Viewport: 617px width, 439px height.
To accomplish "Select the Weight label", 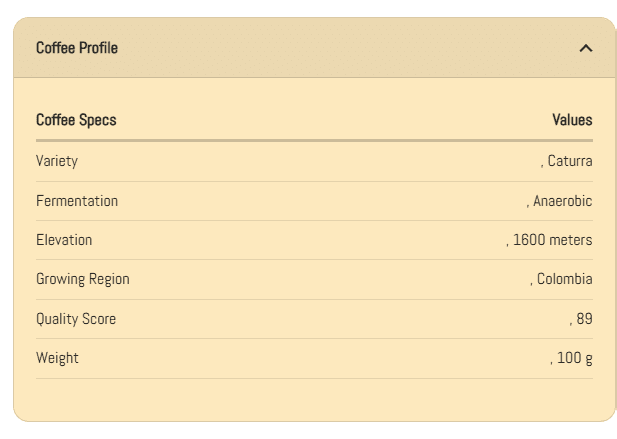I will click(57, 358).
